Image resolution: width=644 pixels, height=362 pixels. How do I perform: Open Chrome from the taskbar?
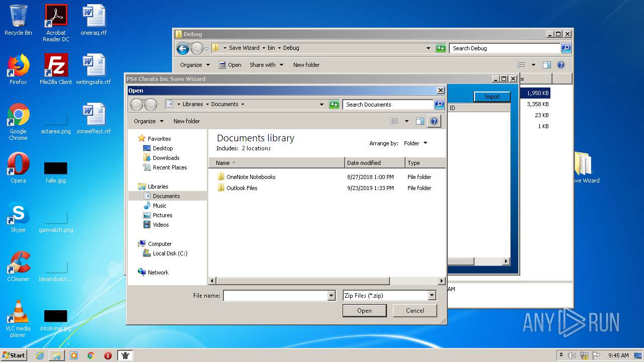(x=91, y=355)
